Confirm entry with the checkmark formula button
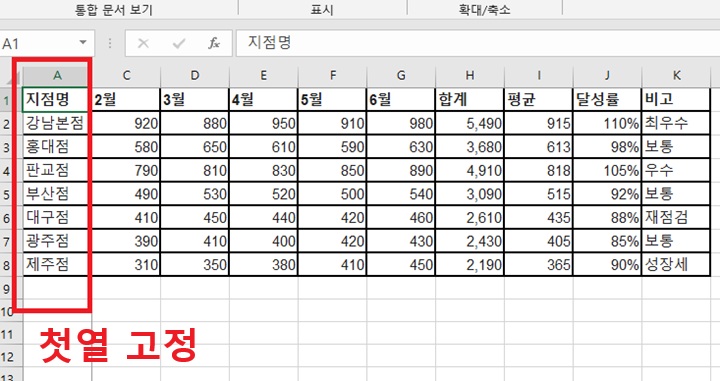Screen dimensions: 720x381 pos(179,44)
